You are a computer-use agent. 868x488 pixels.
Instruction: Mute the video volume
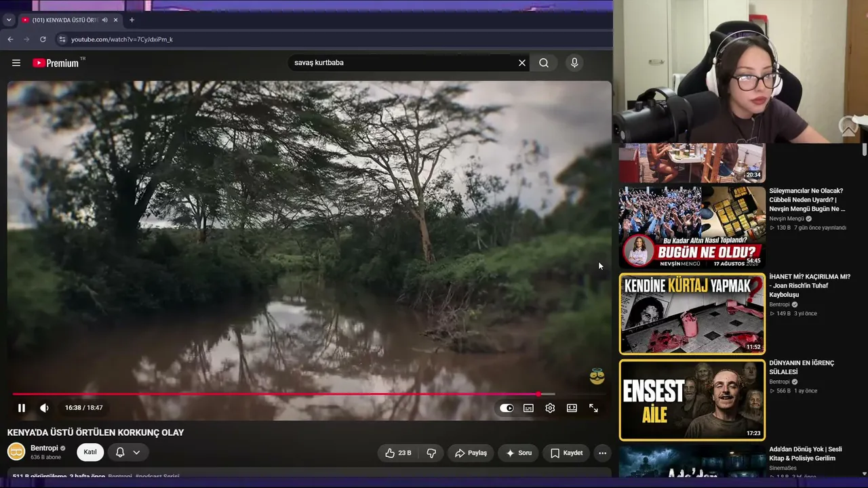point(44,408)
